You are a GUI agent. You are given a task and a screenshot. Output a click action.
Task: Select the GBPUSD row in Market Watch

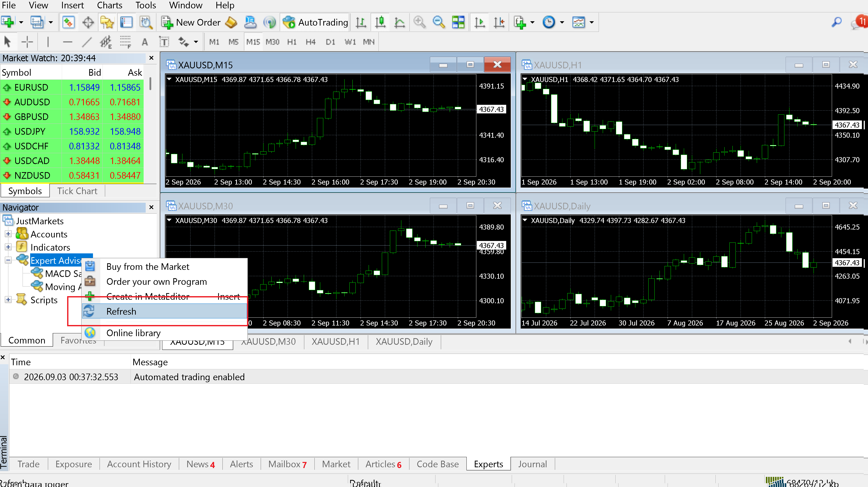tap(72, 117)
